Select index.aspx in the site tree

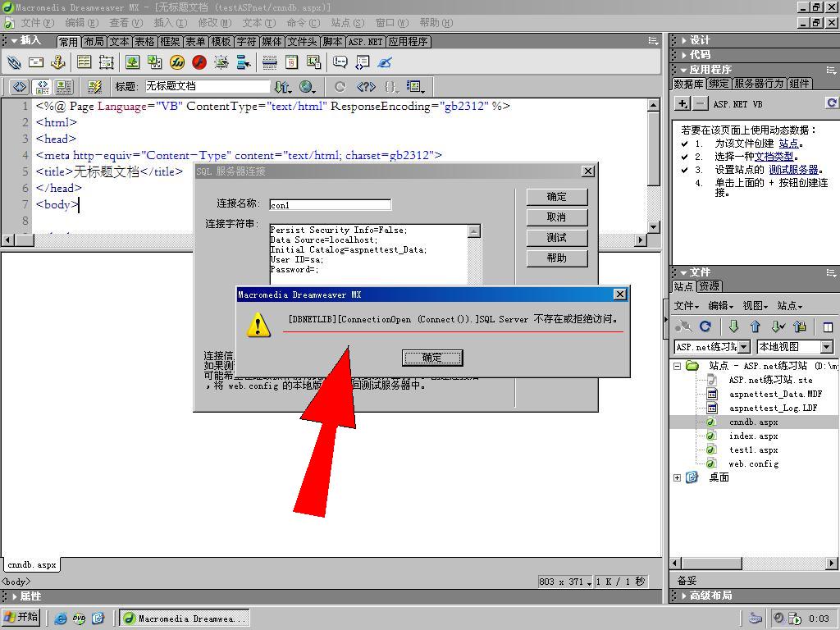tap(753, 436)
